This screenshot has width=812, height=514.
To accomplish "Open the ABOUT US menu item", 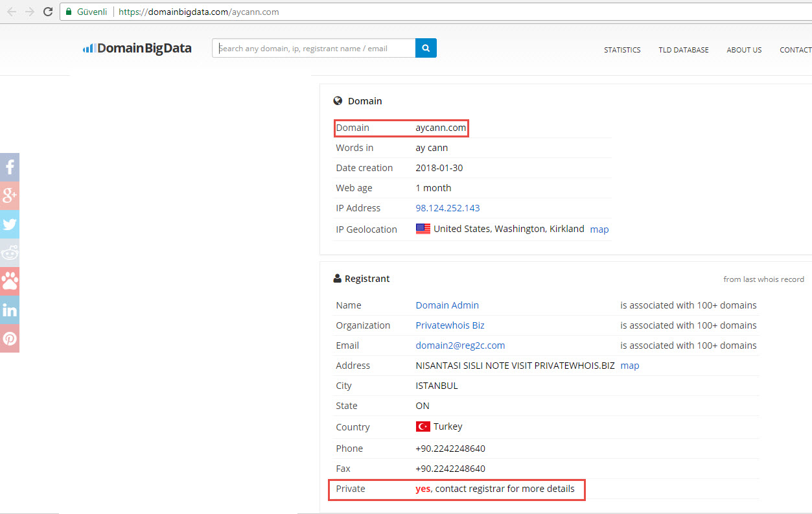I will (x=744, y=50).
